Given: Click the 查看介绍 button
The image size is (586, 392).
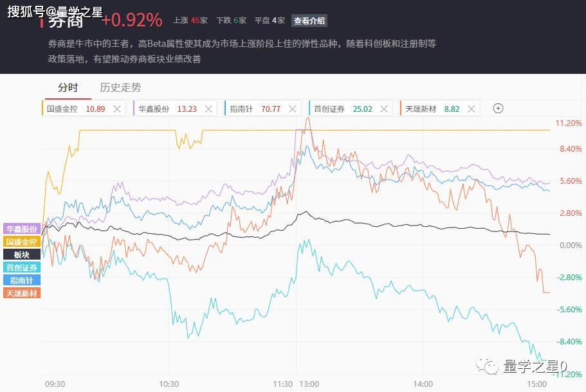Looking at the screenshot, I should pos(309,21).
